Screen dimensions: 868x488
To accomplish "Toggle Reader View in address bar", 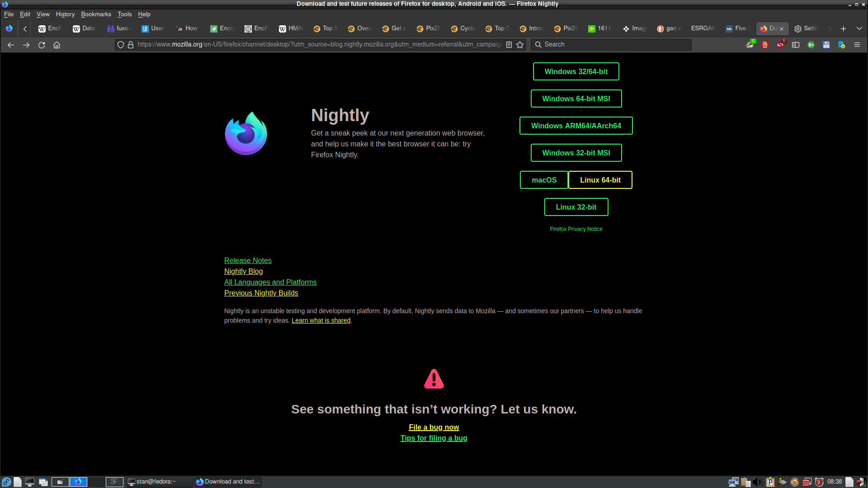I will [x=509, y=45].
